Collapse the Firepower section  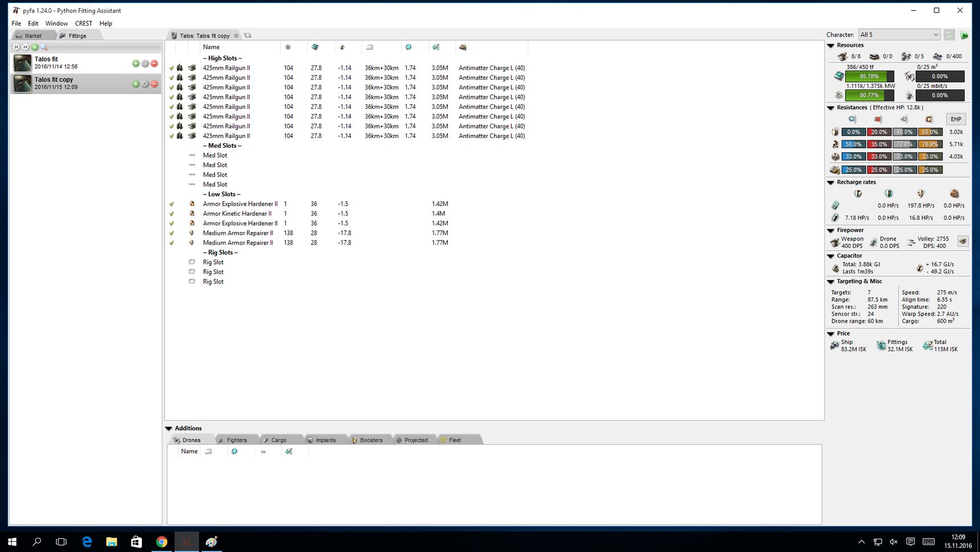[x=831, y=230]
